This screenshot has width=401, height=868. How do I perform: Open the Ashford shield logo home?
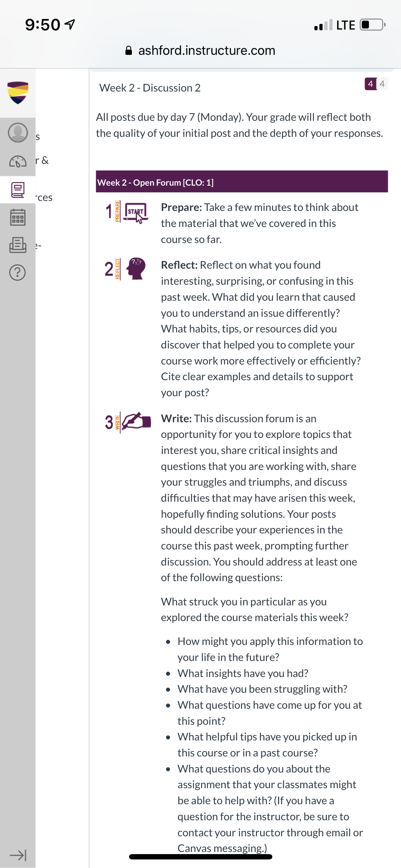[17, 93]
